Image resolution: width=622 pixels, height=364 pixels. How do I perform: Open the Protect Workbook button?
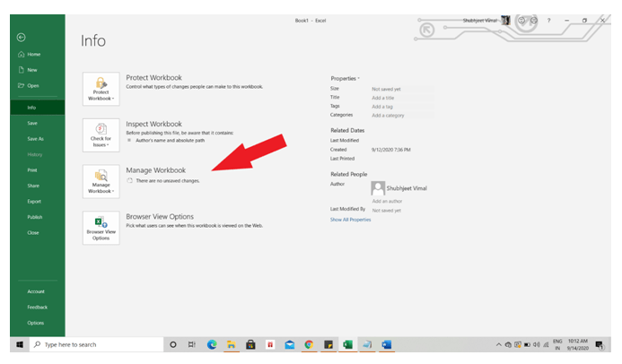click(x=101, y=88)
